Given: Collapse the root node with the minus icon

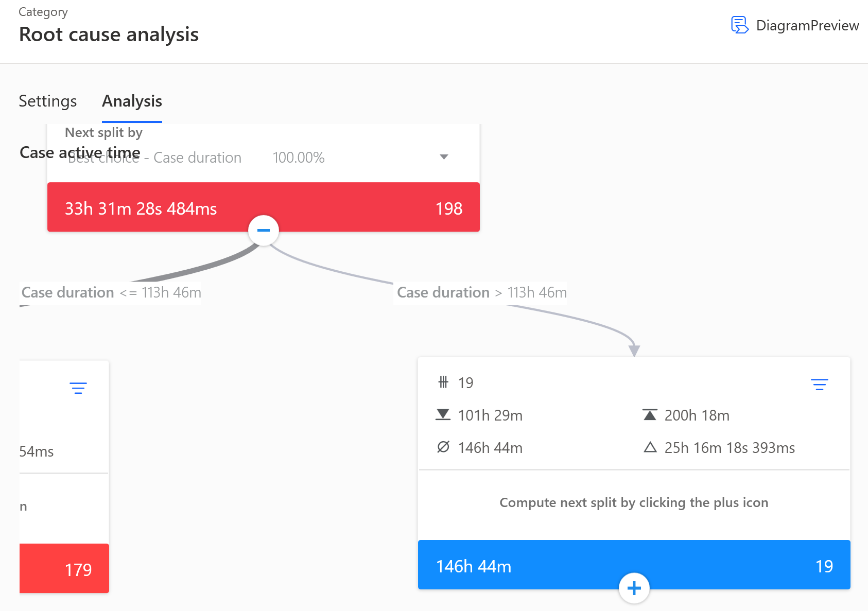Looking at the screenshot, I should point(263,231).
